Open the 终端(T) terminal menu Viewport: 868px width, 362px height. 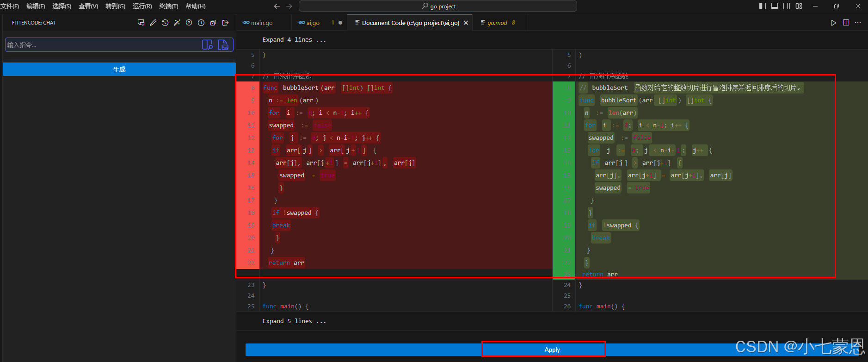click(168, 6)
